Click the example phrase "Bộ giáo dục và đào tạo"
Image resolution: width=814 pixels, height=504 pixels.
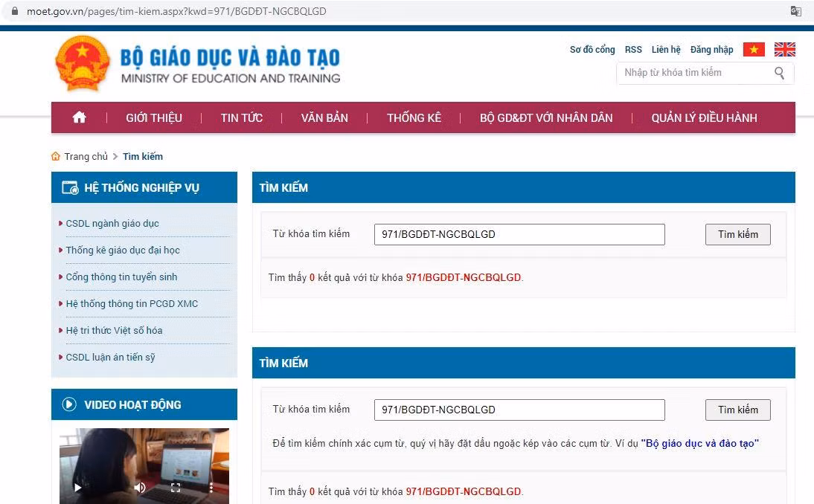700,443
